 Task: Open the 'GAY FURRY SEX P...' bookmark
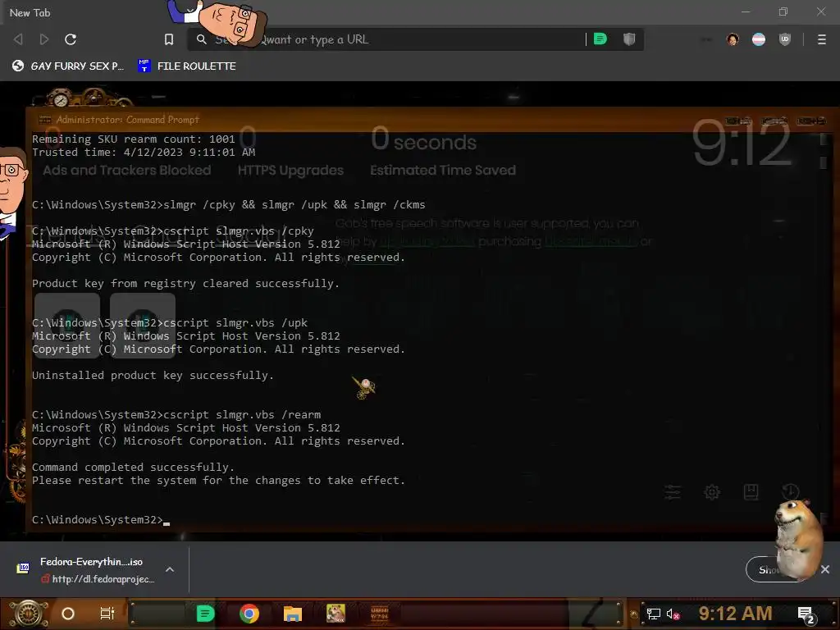68,66
